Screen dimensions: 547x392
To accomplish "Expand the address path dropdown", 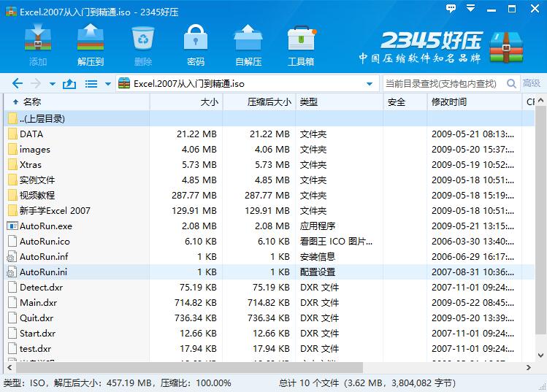I will coord(370,84).
